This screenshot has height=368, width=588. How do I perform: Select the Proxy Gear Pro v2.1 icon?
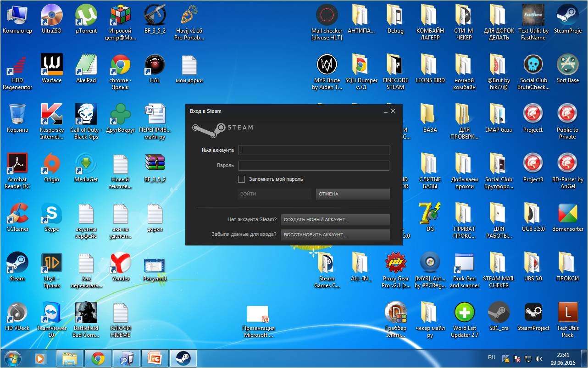pyautogui.click(x=395, y=270)
